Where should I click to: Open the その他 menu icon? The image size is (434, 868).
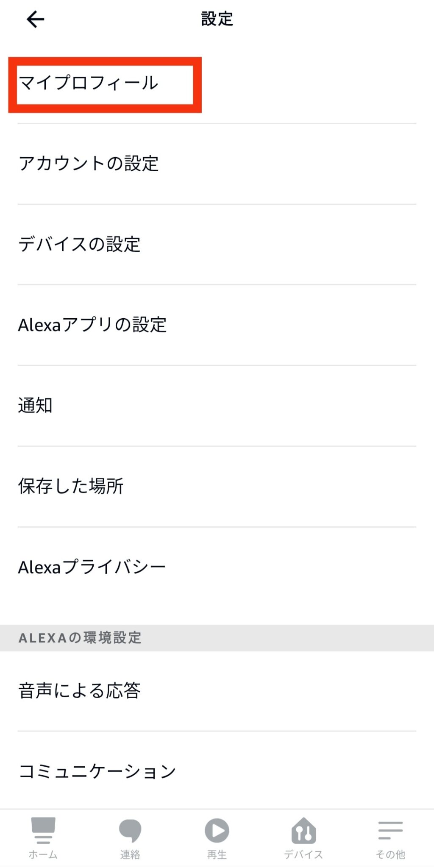point(390,830)
